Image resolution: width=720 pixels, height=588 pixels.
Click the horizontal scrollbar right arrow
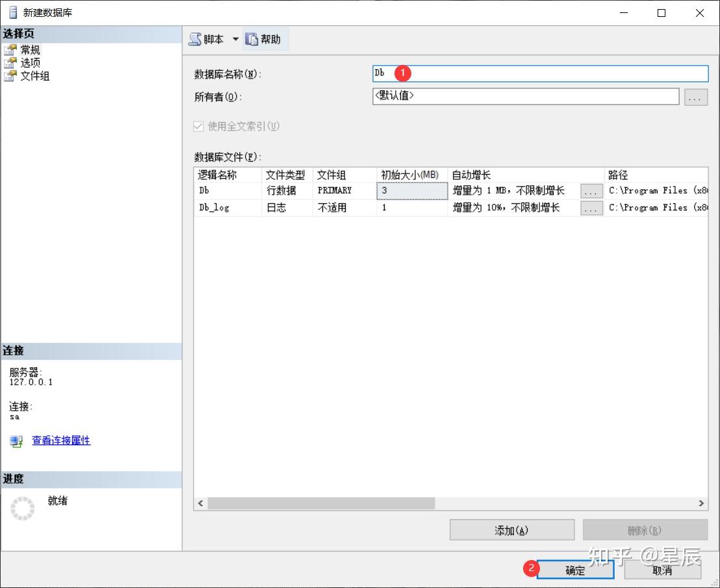tap(701, 503)
